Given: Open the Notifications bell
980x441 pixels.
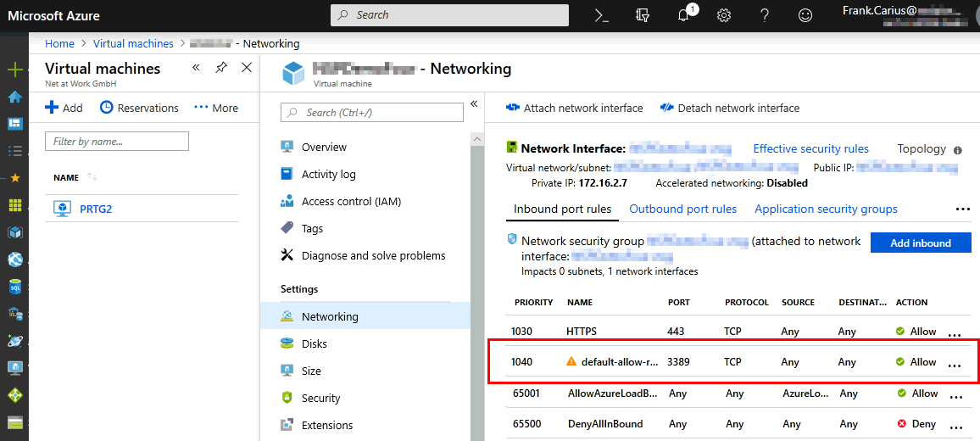Looking at the screenshot, I should 684,15.
